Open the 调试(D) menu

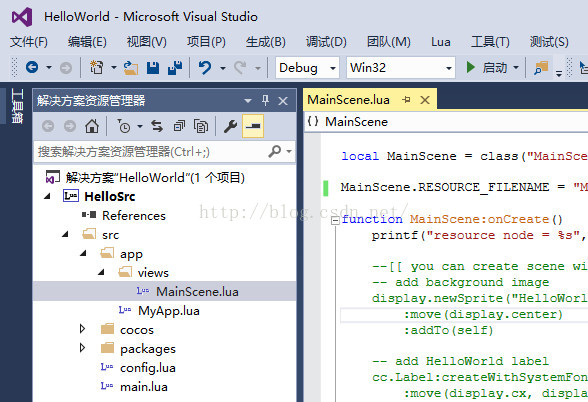[x=326, y=42]
